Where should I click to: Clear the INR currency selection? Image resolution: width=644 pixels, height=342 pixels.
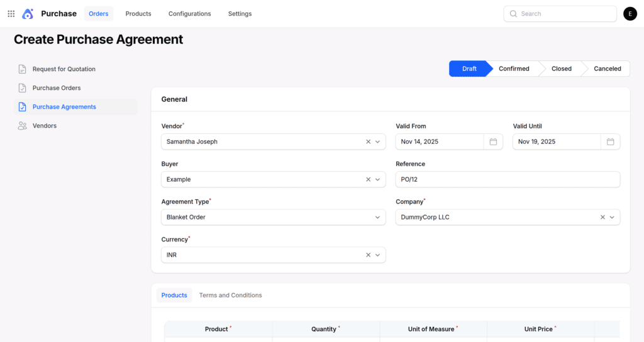click(x=369, y=255)
